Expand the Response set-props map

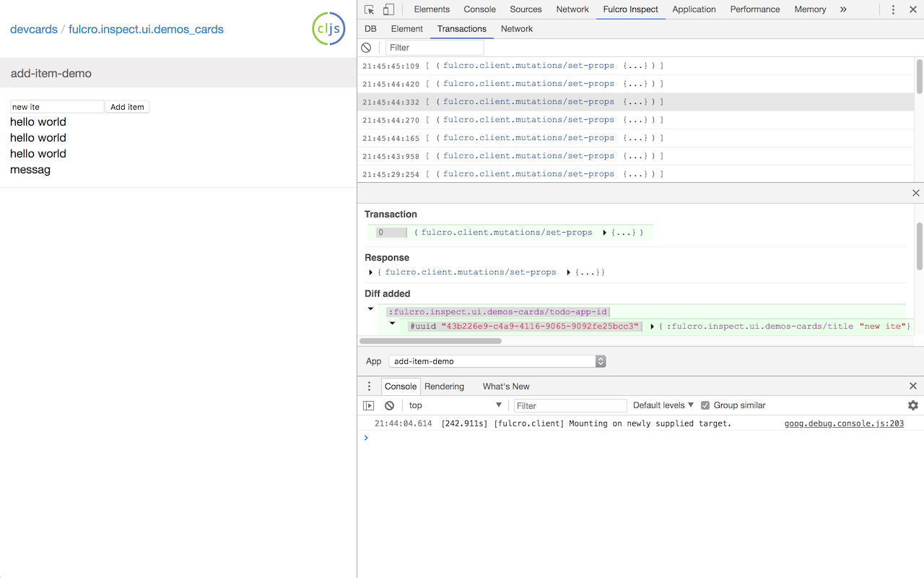(x=569, y=272)
